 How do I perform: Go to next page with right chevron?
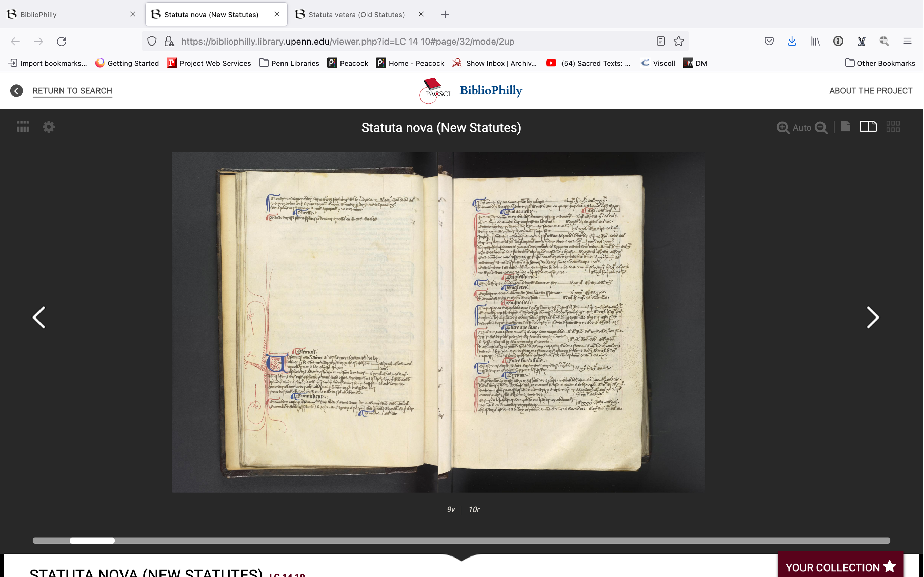coord(873,317)
